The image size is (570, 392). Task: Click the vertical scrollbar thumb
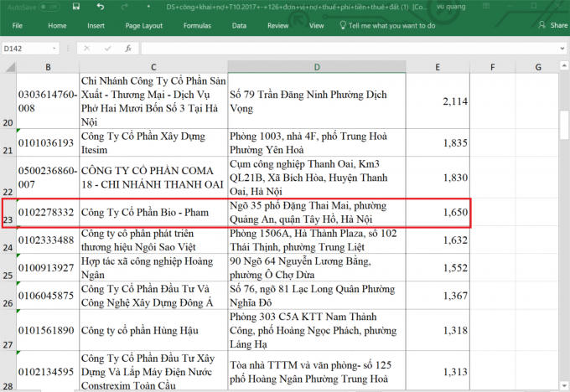pyautogui.click(x=564, y=125)
